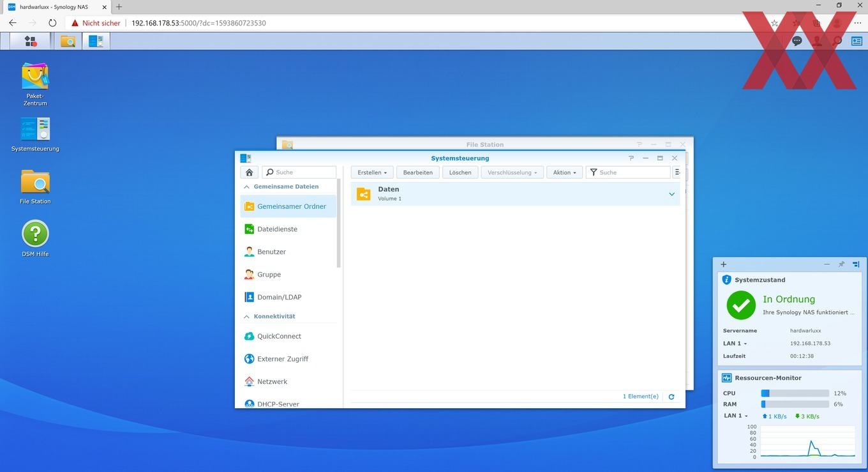Focus the sidebar Suche field
868x472 pixels.
(x=299, y=172)
